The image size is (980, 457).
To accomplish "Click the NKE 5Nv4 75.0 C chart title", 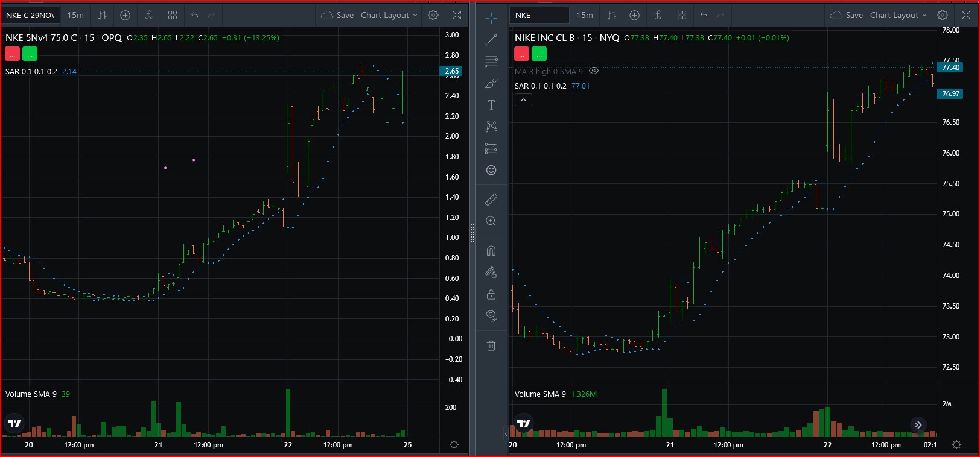I will pos(41,37).
